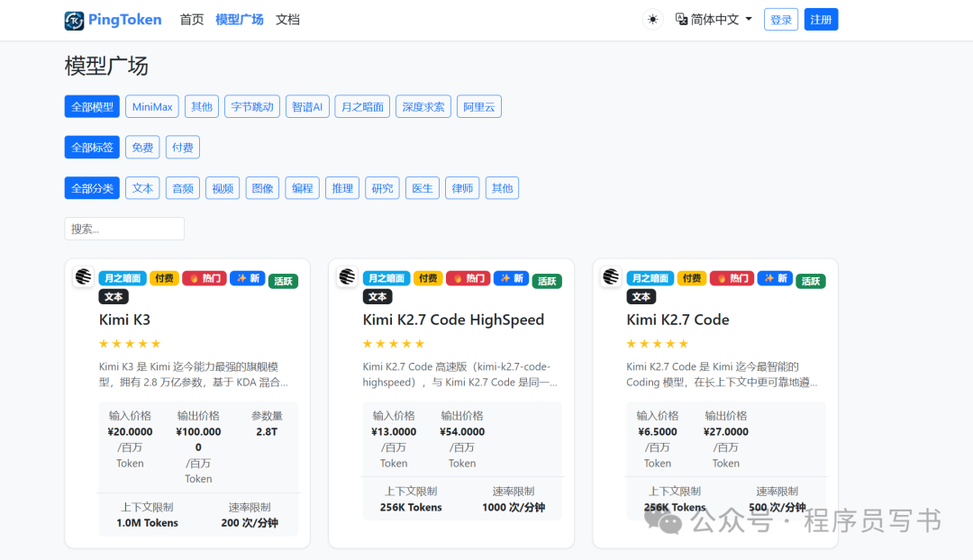This screenshot has height=560, width=973.
Task: Filter category by 视频
Action: point(223,188)
